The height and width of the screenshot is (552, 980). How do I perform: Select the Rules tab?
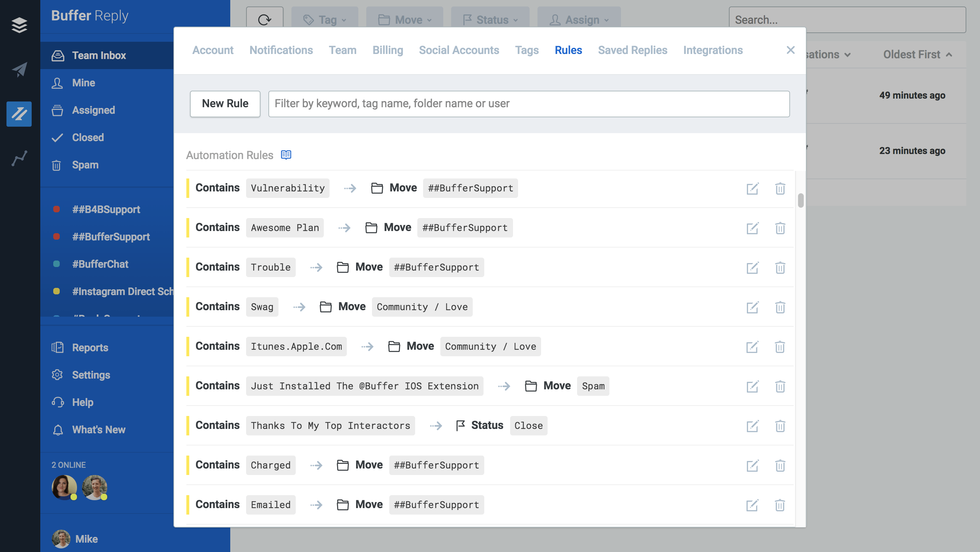tap(568, 50)
